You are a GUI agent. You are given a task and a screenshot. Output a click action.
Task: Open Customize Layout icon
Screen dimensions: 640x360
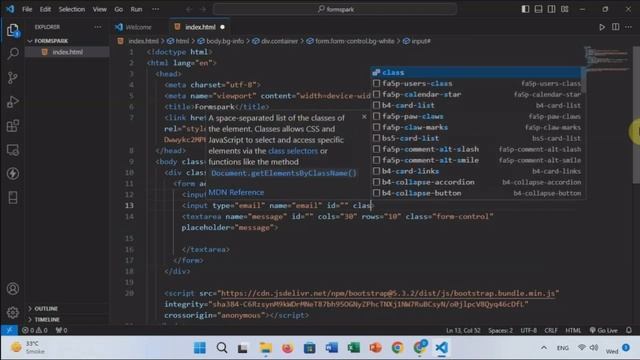click(x=564, y=9)
